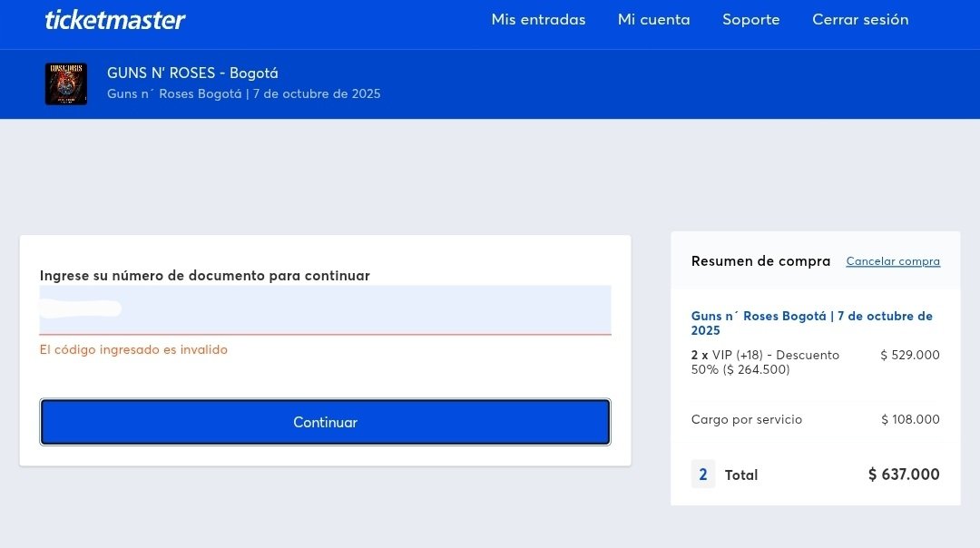The height and width of the screenshot is (548, 980).
Task: Click the Cargo por servicio label
Action: [746, 419]
